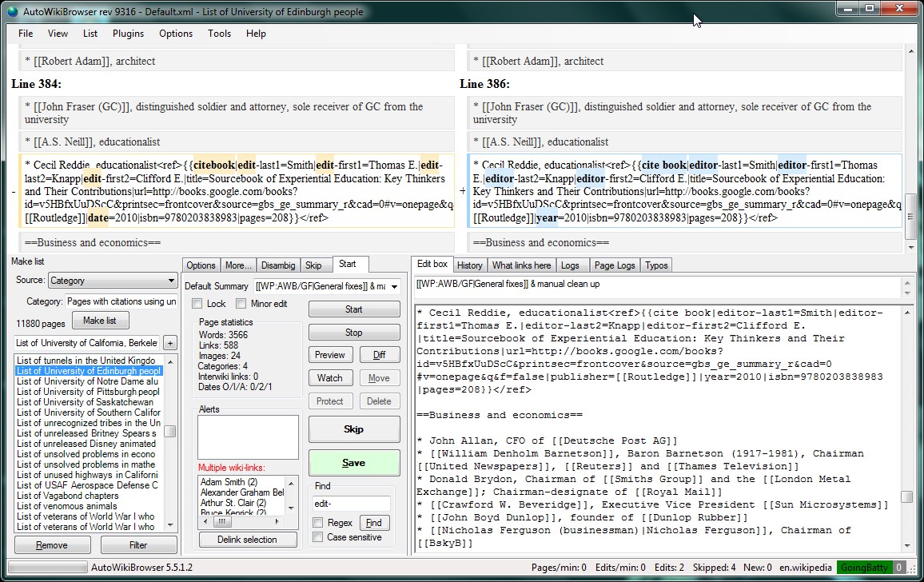The height and width of the screenshot is (582, 924).
Task: Click the plus button to add page to list
Action: (170, 343)
